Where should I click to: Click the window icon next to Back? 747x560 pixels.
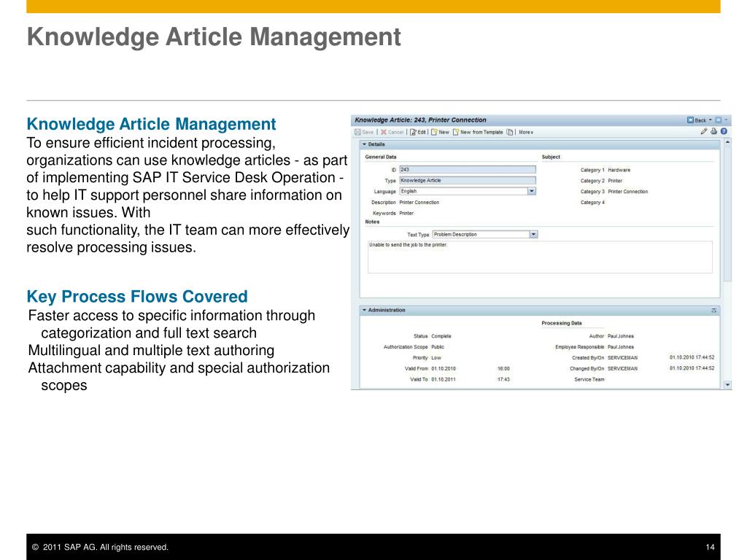719,120
